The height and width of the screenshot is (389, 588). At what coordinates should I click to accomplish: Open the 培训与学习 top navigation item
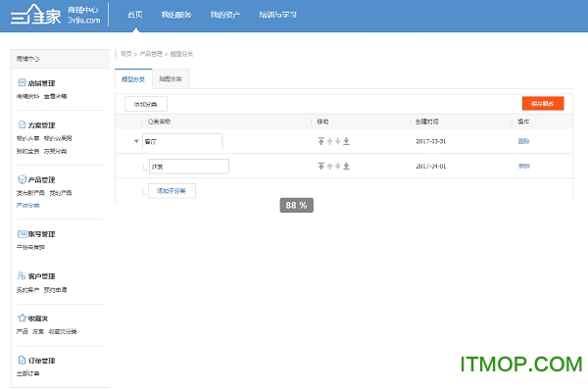[277, 15]
